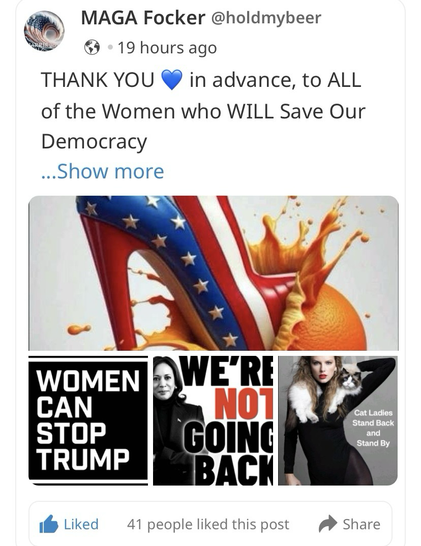Open the woman holding cat thumbnail
Screen dimensions: 421x546
338,421
